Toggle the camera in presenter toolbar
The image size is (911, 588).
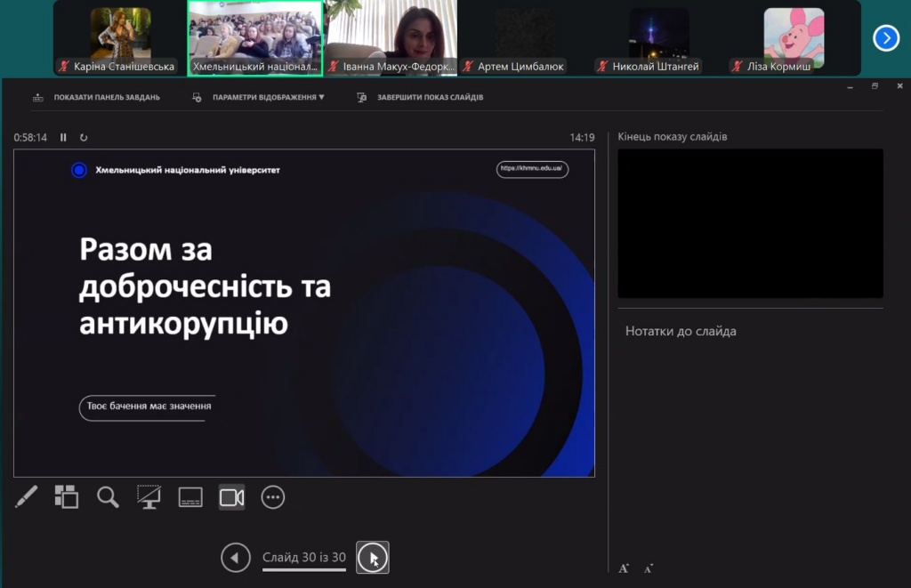[231, 496]
